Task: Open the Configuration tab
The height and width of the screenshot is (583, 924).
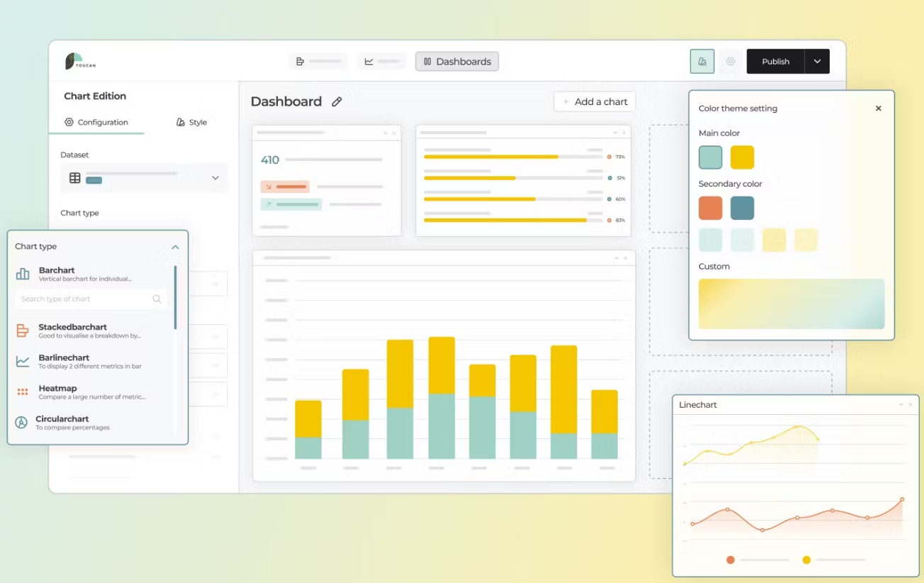Action: click(96, 122)
